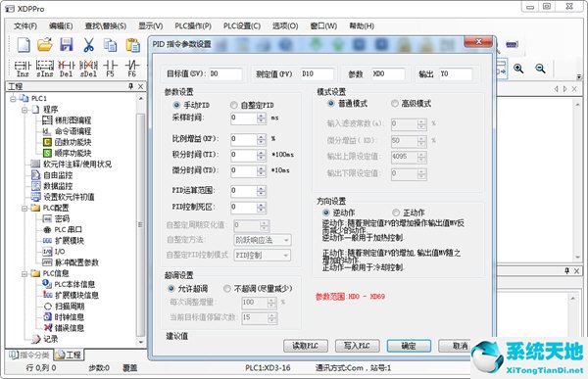
Task: Open 时钟信息 tree item
Action: pos(70,316)
